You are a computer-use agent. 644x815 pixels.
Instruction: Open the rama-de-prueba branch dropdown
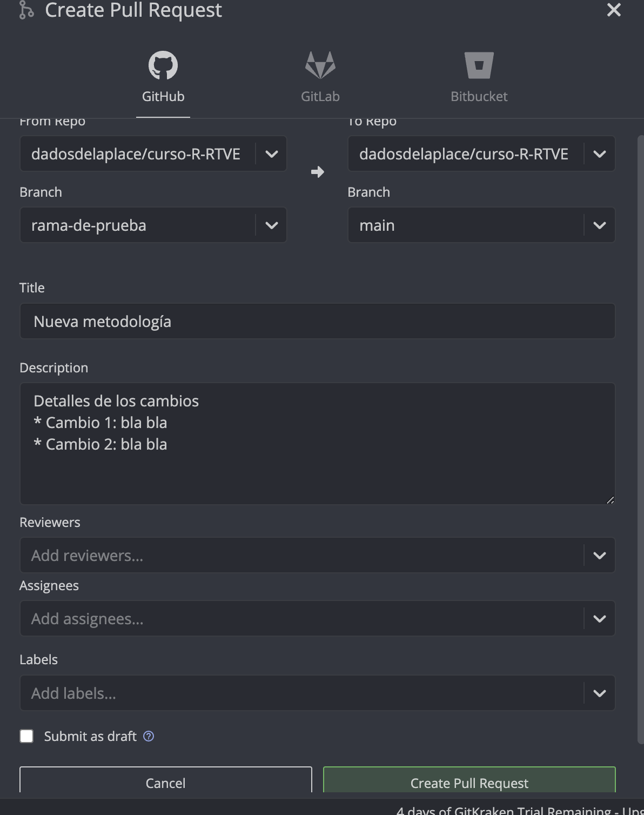pos(271,225)
